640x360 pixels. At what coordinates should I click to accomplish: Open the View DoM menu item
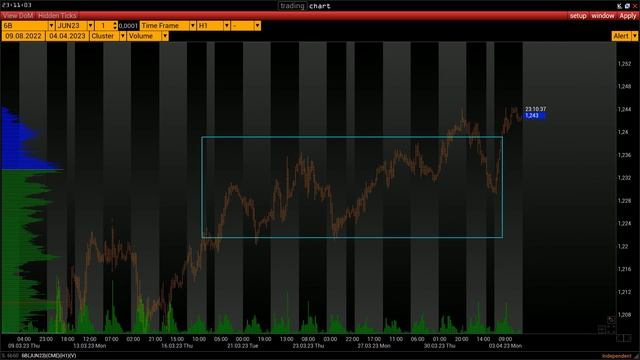tap(18, 16)
